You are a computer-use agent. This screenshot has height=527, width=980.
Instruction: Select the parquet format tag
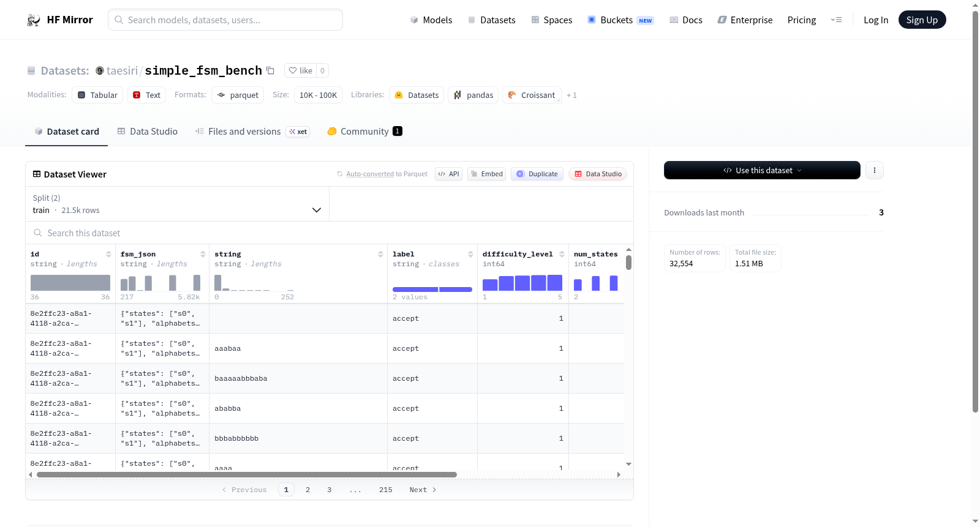pyautogui.click(x=238, y=95)
